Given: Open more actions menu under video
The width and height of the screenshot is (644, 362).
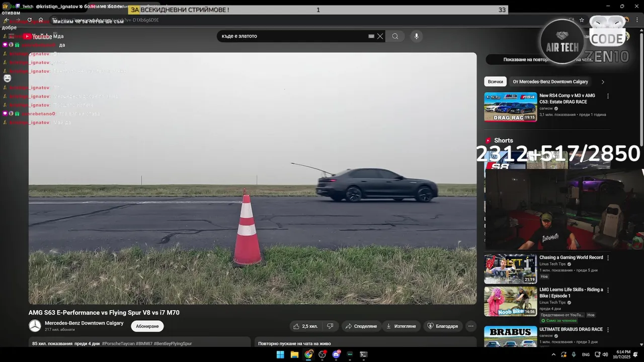Looking at the screenshot, I should [471, 326].
